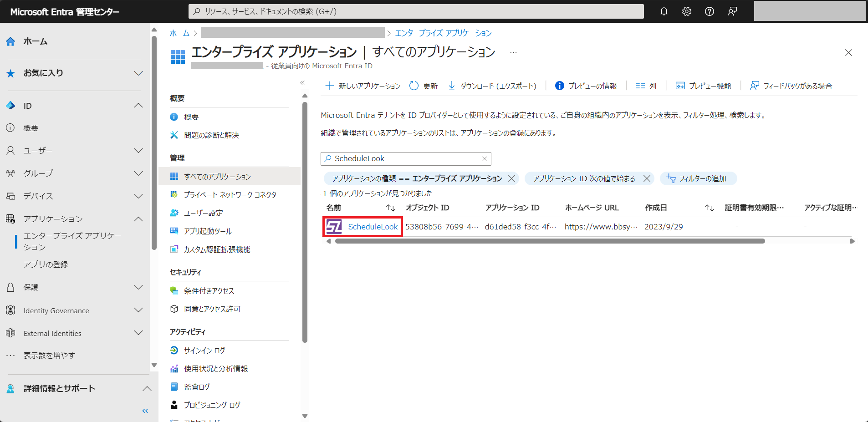Expand the ユーザー menu chevron
The width and height of the screenshot is (868, 422).
[x=138, y=151]
